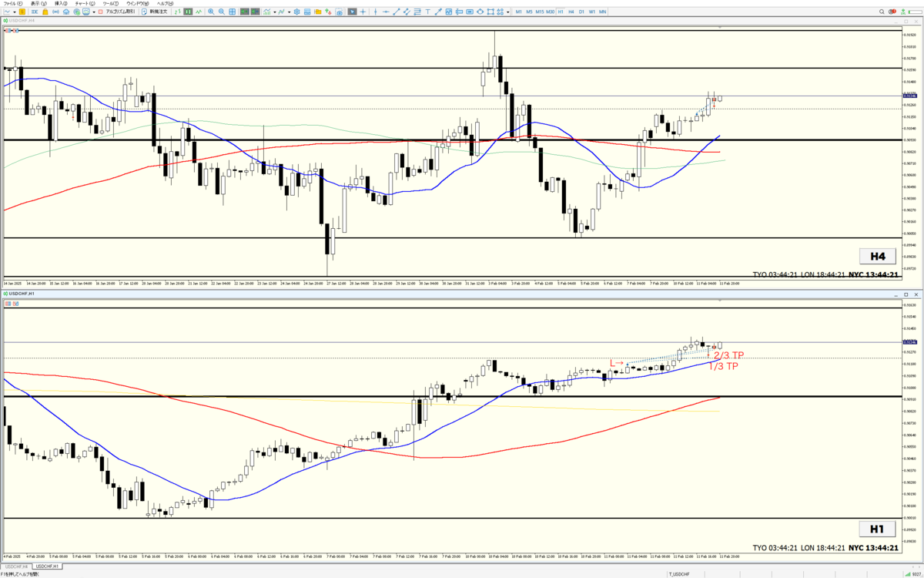924x578 pixels.
Task: Expand the new chart dropdown arrow
Action: coord(15,12)
